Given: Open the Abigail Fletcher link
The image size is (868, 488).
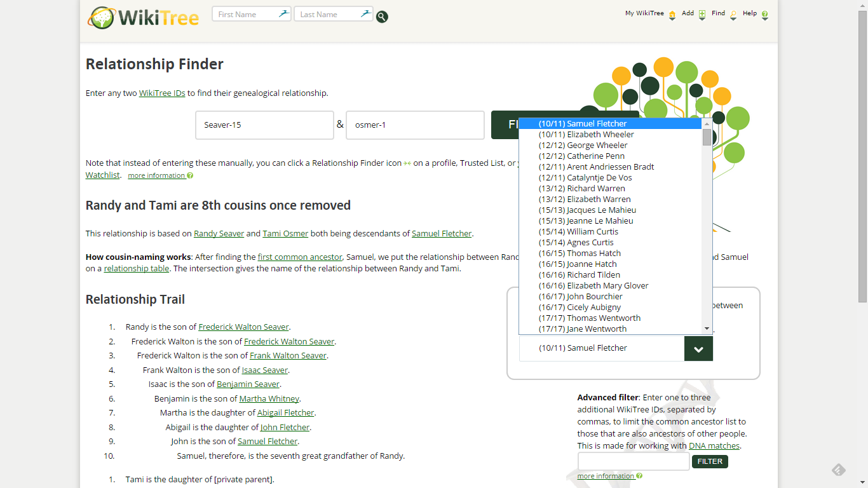Looking at the screenshot, I should (x=286, y=412).
